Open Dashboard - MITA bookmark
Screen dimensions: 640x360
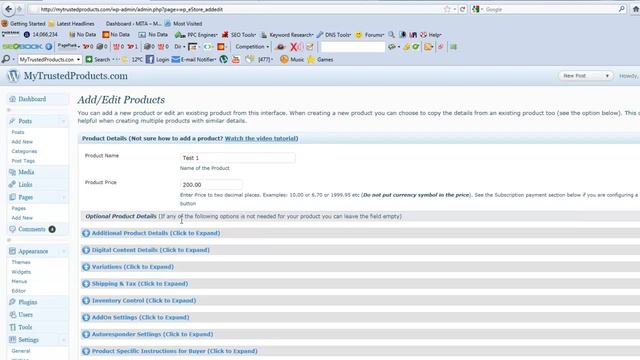tap(133, 24)
